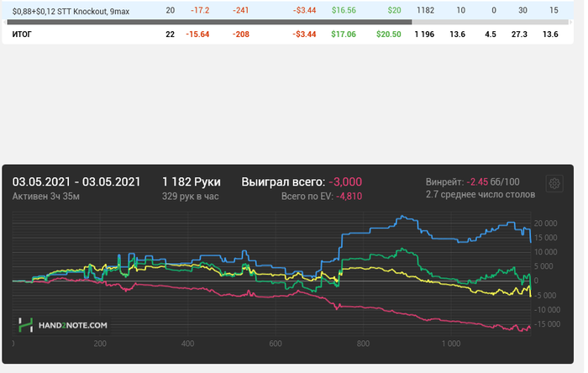Click the 1 000 hands label on the x-axis
The width and height of the screenshot is (588, 373).
point(451,344)
